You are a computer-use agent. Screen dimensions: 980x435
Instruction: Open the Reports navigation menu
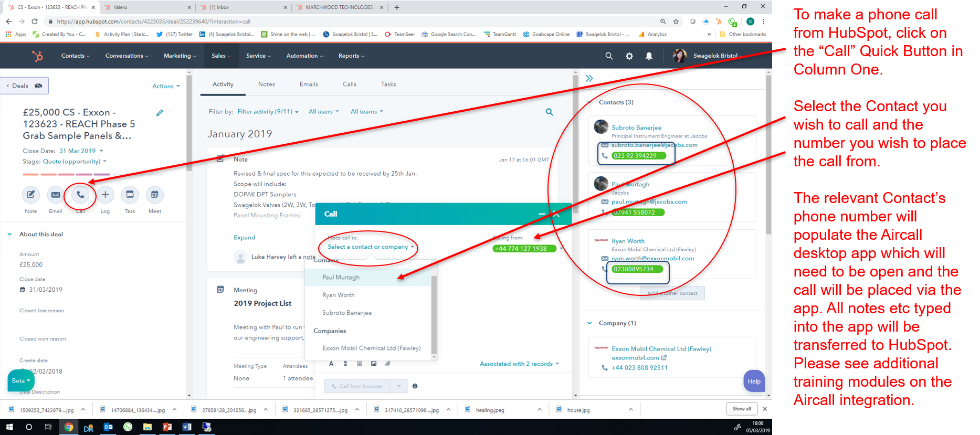(351, 56)
